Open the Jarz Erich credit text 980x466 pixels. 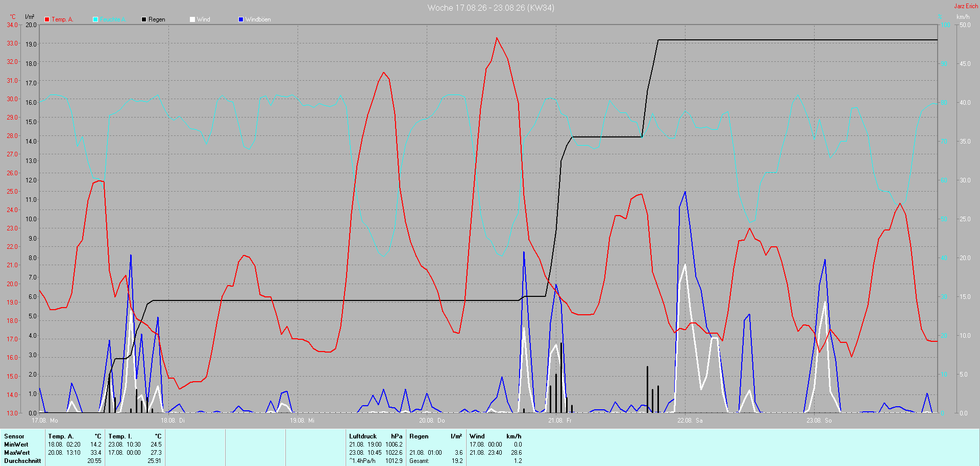tap(966, 6)
